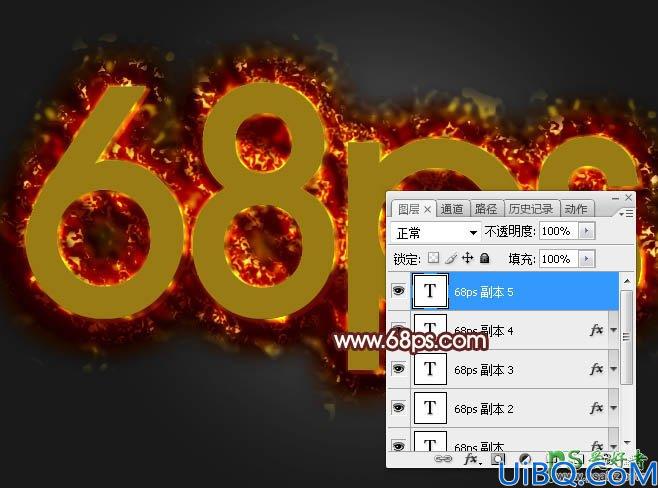Click text thumbnail of 68ps 副本 3
This screenshot has width=658, height=488.
(x=430, y=369)
